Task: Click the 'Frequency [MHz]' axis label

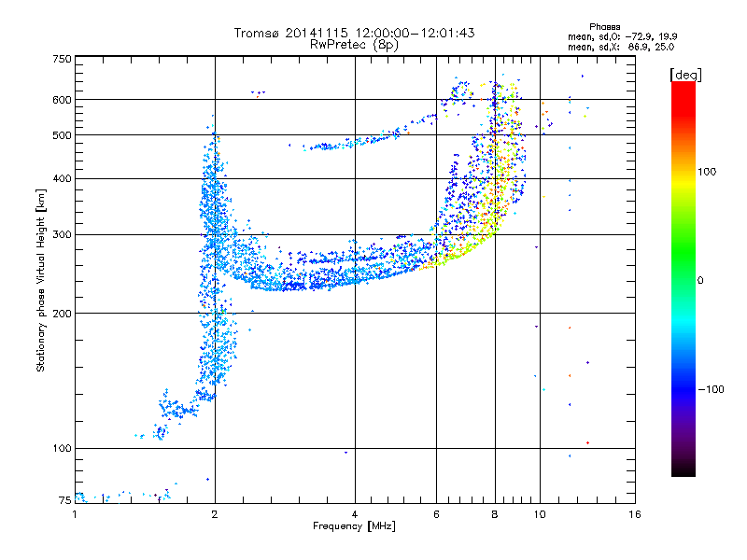Action: [x=354, y=526]
